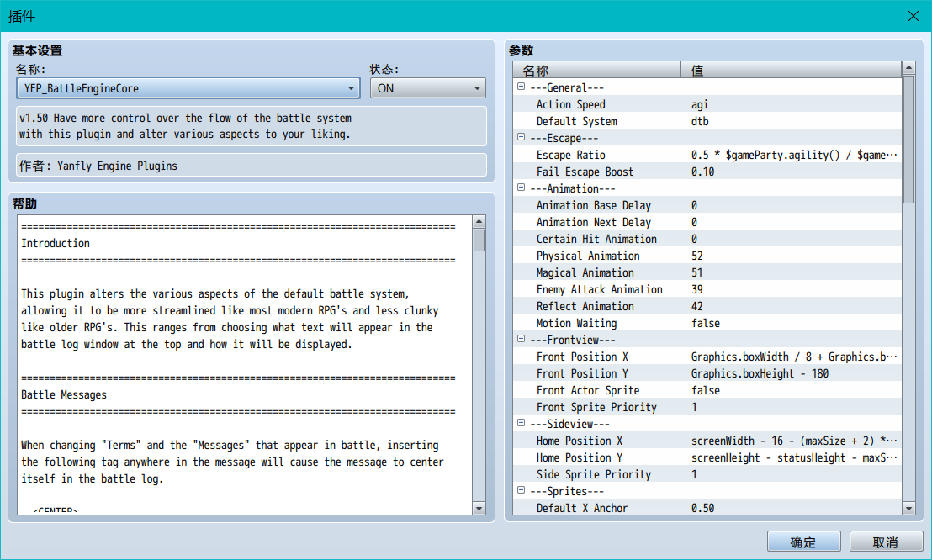Image resolution: width=932 pixels, height=560 pixels.
Task: Cancel with the 取消 button
Action: pyautogui.click(x=886, y=542)
